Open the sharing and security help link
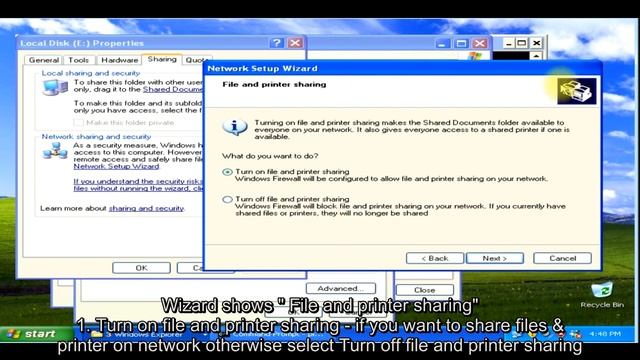Image resolution: width=640 pixels, height=360 pixels. [146, 209]
